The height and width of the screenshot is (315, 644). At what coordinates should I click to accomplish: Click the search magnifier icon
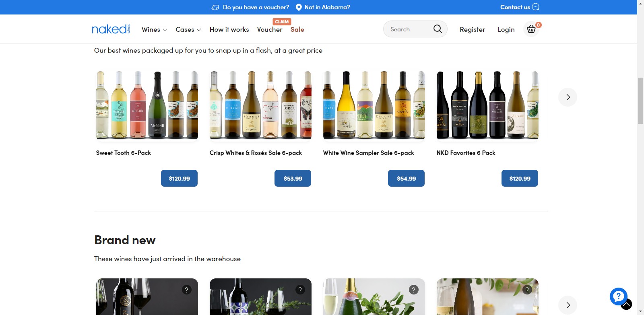[438, 29]
